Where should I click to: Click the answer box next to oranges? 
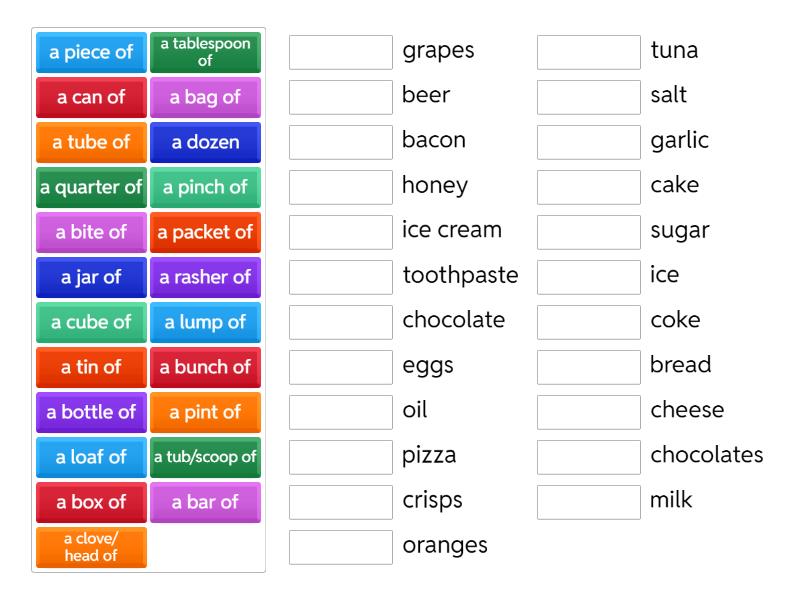tap(341, 548)
